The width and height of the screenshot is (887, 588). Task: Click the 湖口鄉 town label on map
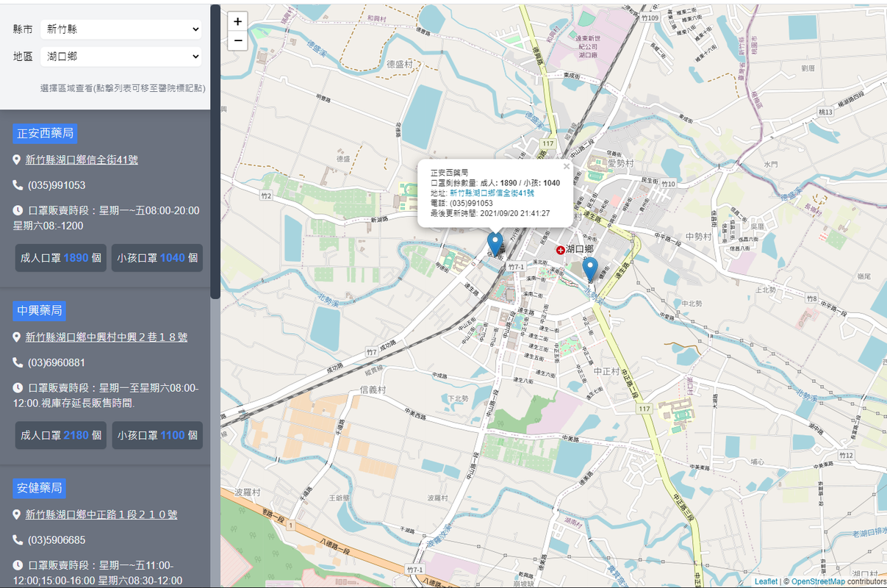pos(580,249)
